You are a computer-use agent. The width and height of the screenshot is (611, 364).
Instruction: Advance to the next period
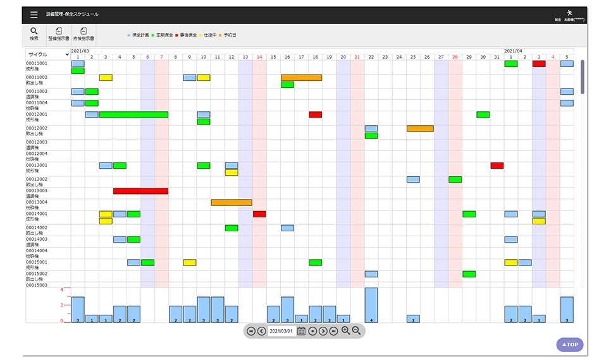pyautogui.click(x=323, y=331)
